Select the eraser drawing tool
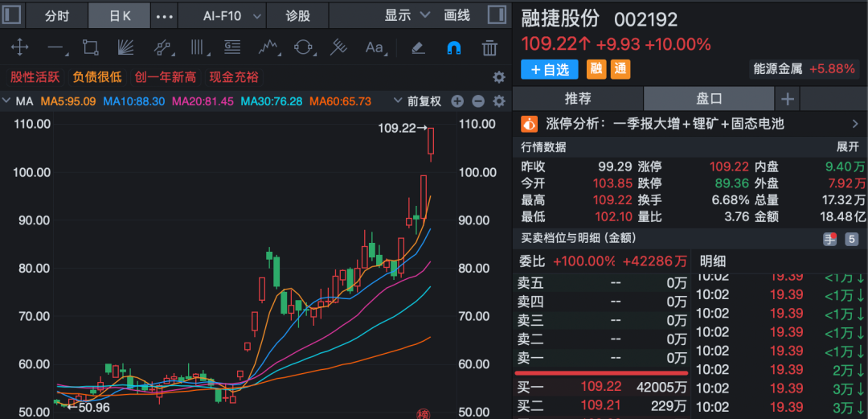This screenshot has height=419, width=868. (417, 47)
